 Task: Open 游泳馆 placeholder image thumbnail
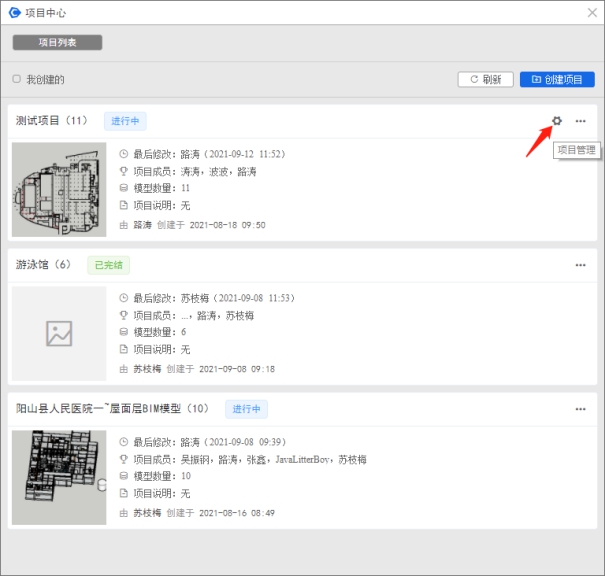(58, 333)
